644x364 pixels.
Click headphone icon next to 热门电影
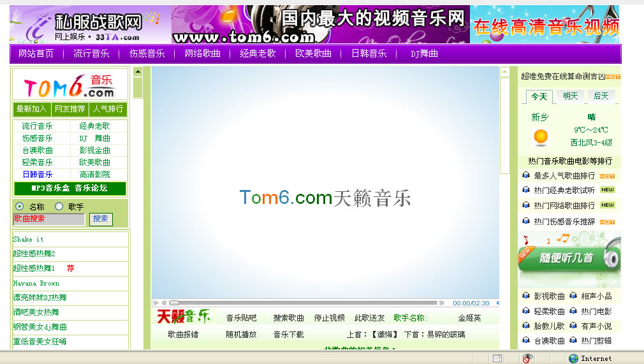(573, 311)
